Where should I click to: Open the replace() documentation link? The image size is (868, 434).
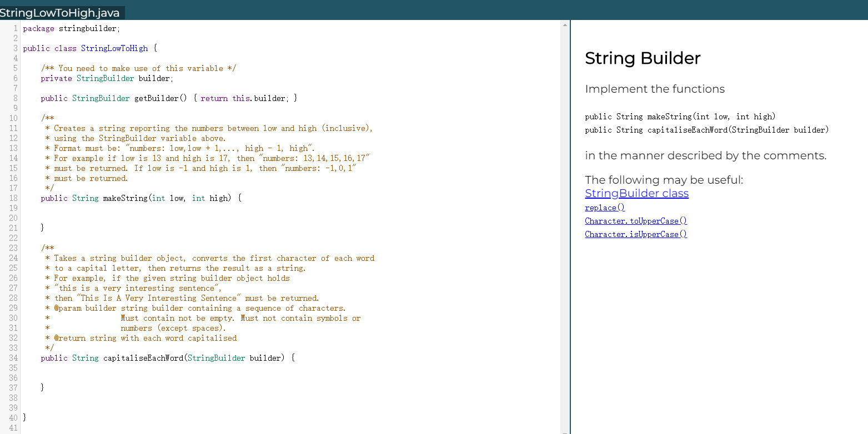click(x=604, y=207)
